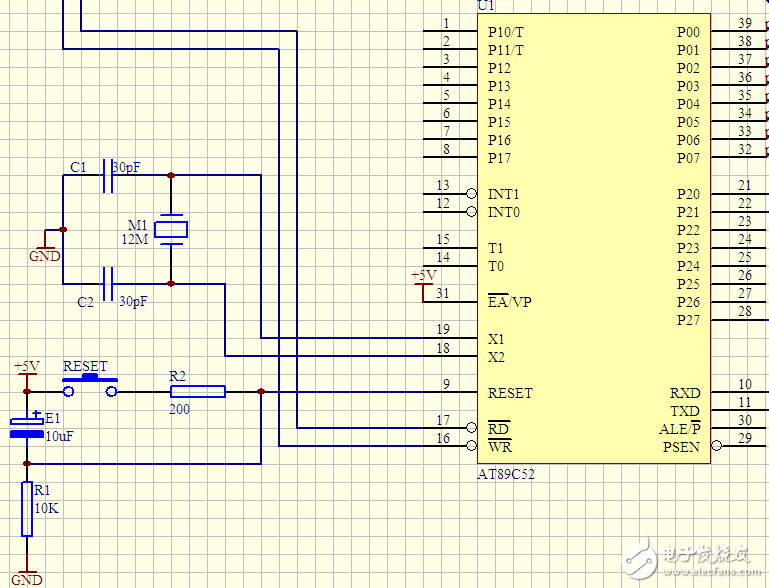Click the GND symbol below resistor R1

tap(27, 574)
